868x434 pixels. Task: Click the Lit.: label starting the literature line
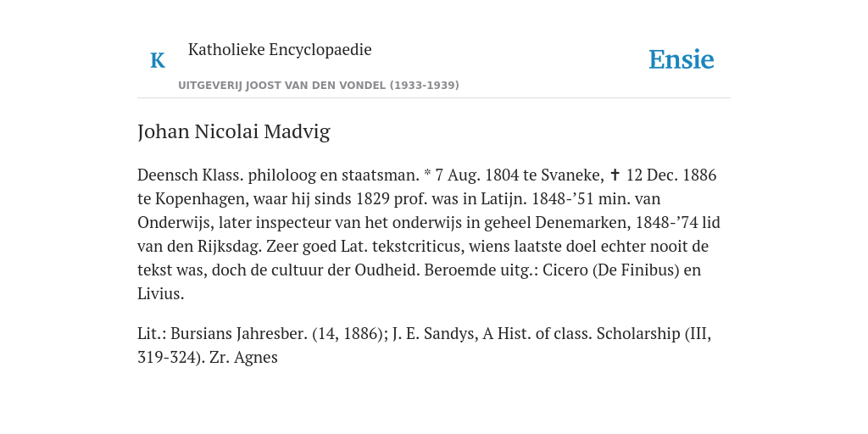[152, 334]
